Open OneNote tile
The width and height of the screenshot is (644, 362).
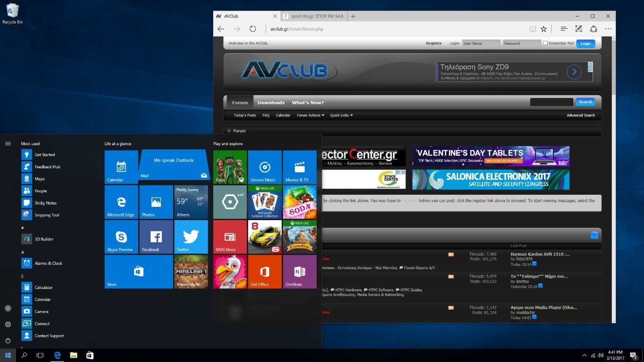[300, 271]
